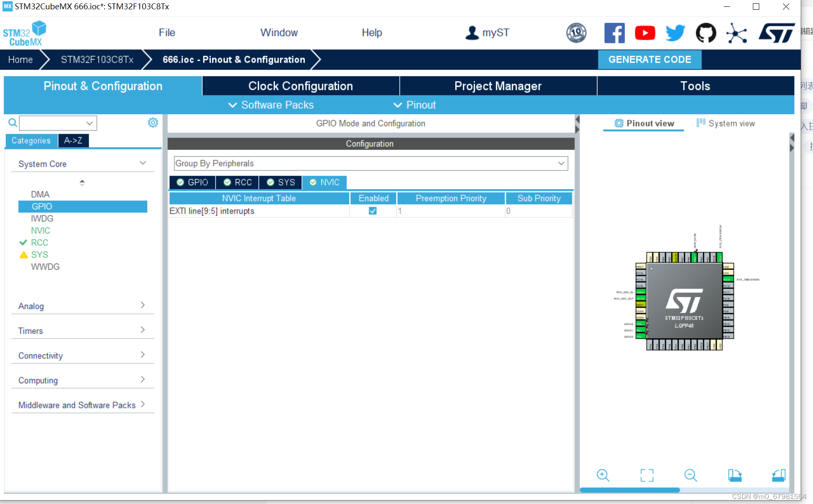
Task: Click the STM32CubeMX logo icon
Action: click(25, 33)
